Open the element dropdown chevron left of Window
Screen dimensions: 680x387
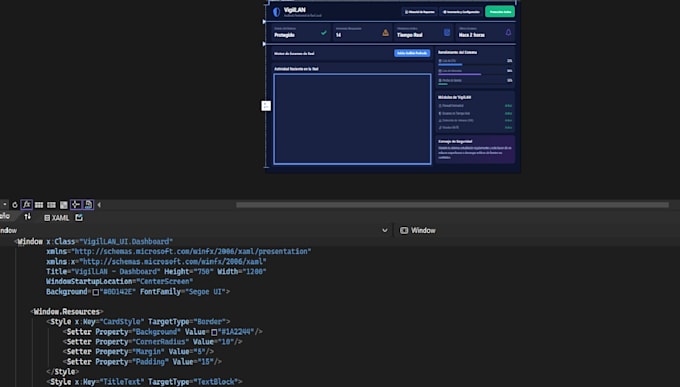[385, 230]
